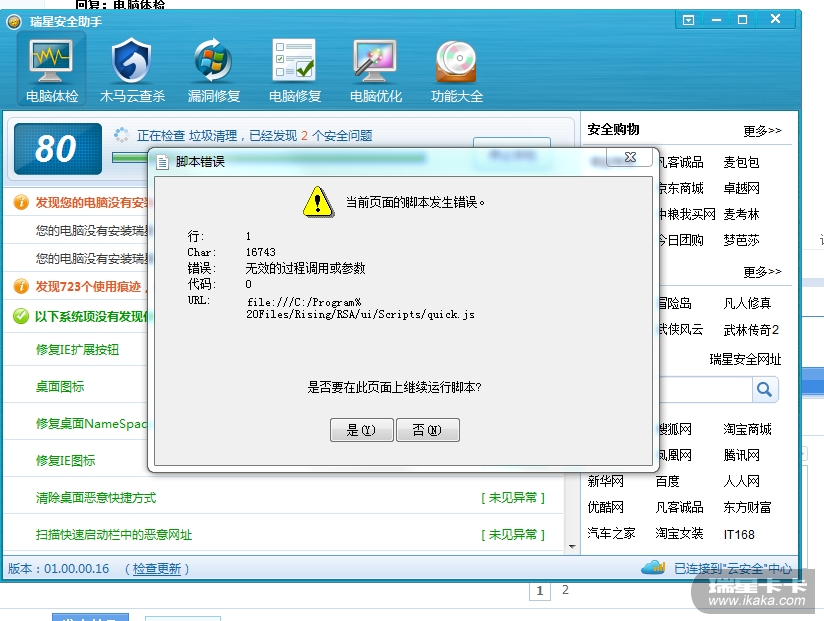Click 检查更新 check for updates link
Screen dimensions: 824x621
point(157,569)
